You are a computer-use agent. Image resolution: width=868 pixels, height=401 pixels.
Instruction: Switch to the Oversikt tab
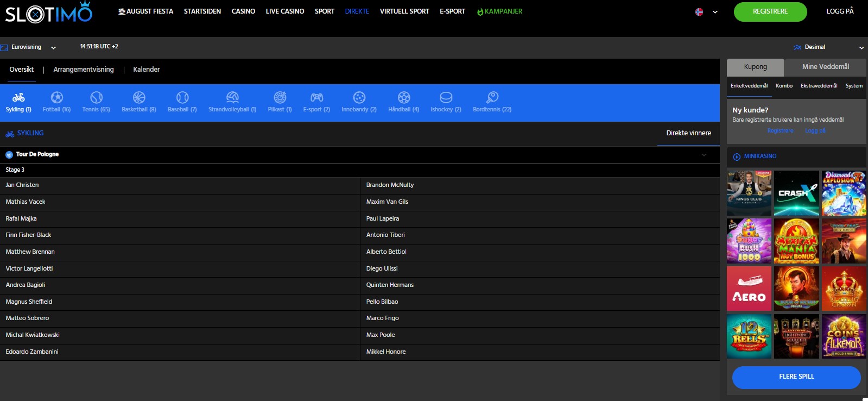(22, 70)
